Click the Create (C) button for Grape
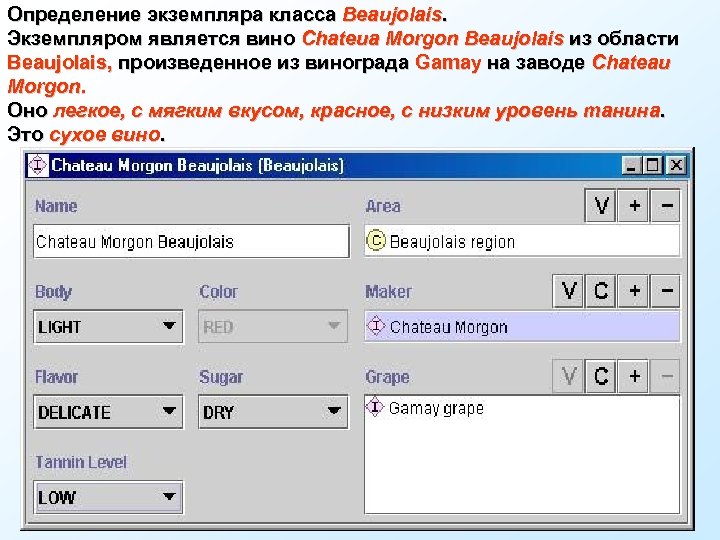This screenshot has height=540, width=720. pos(601,376)
